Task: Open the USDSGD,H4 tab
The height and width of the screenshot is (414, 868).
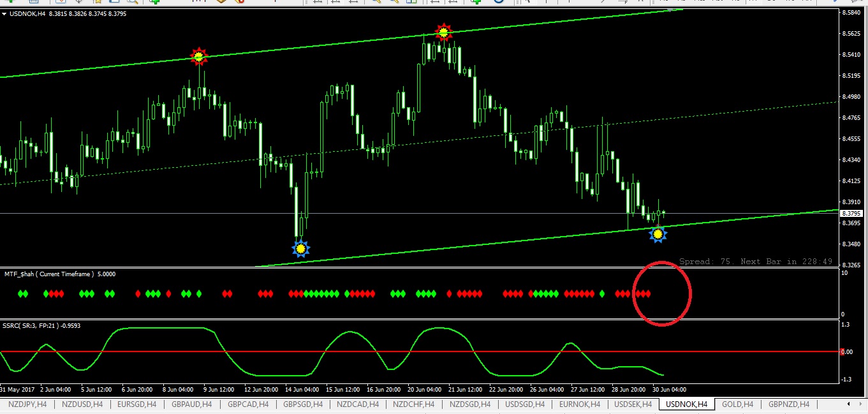Action: coord(525,404)
